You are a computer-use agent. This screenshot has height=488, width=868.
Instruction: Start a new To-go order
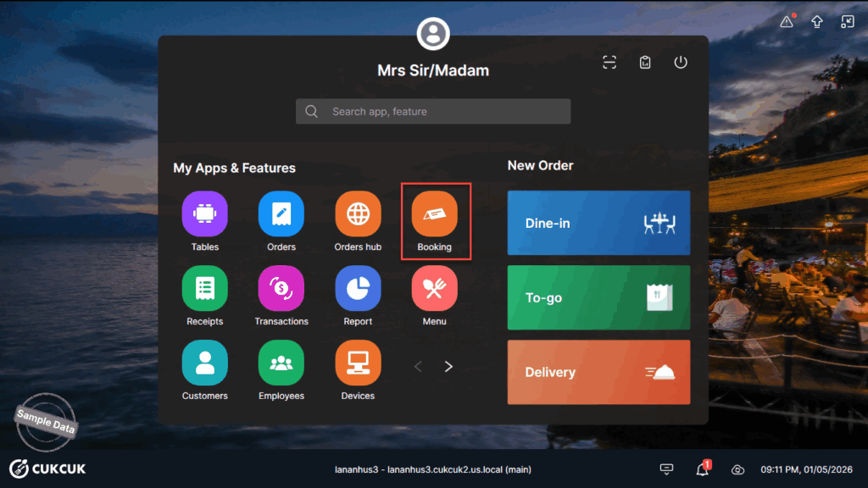(x=598, y=297)
